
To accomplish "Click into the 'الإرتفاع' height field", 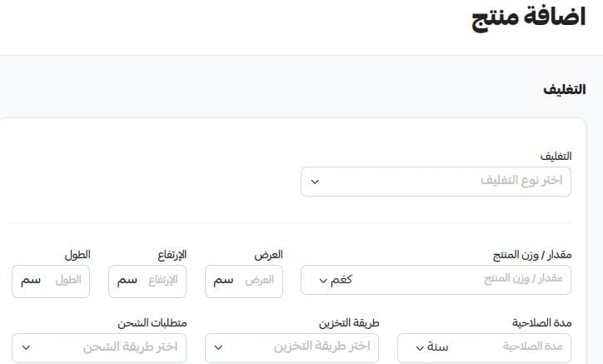I will coord(162,280).
